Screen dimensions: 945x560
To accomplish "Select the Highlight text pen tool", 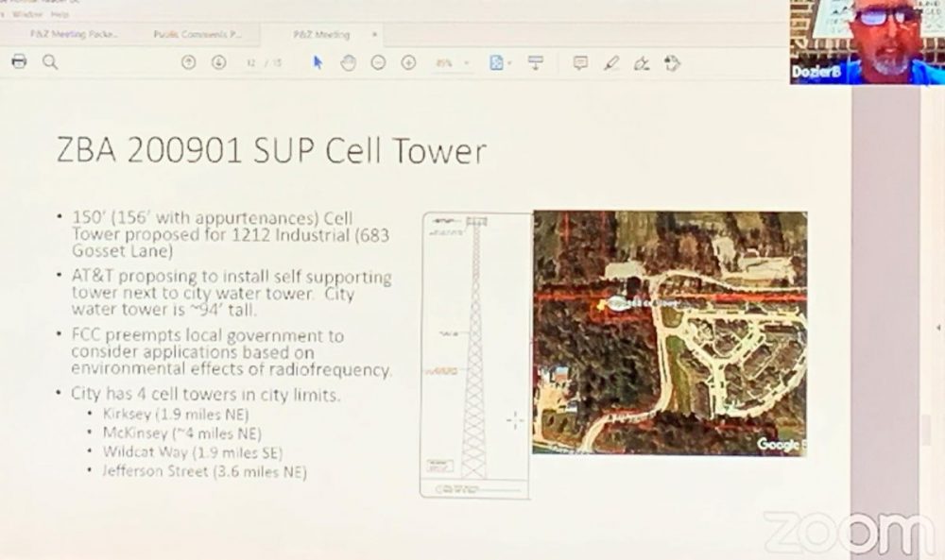I will [611, 62].
